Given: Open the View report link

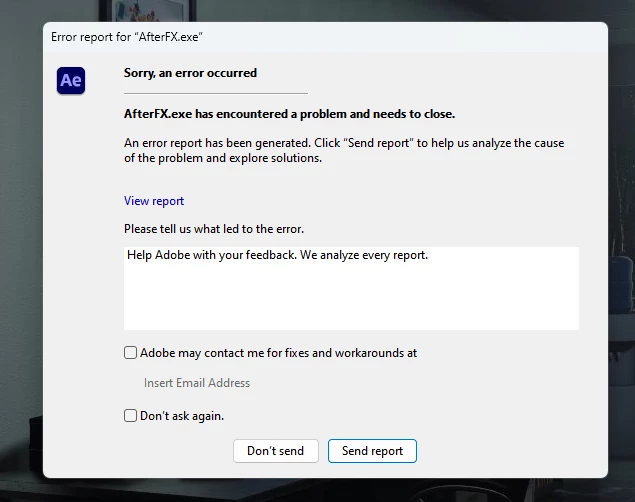Looking at the screenshot, I should 154,201.
